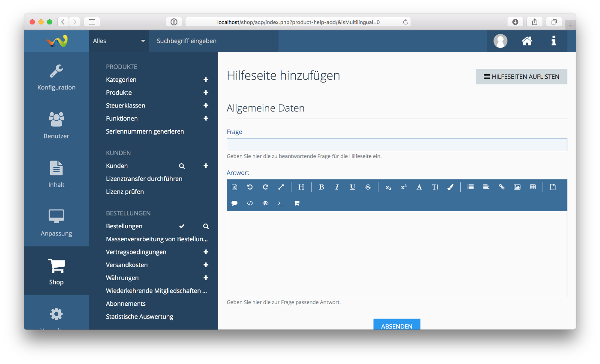Click the home icon in top bar
The width and height of the screenshot is (600, 364).
(x=527, y=41)
